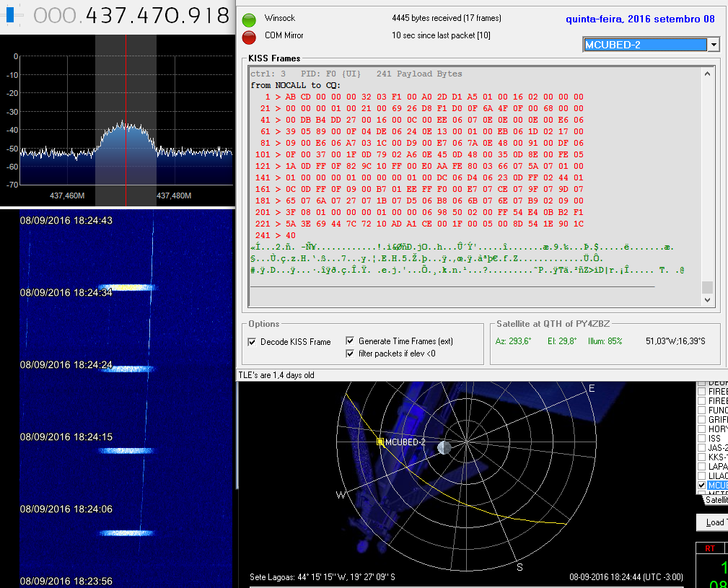Disable Generate Time Frames (ext) option
The height and width of the screenshot is (588, 728).
tap(351, 341)
